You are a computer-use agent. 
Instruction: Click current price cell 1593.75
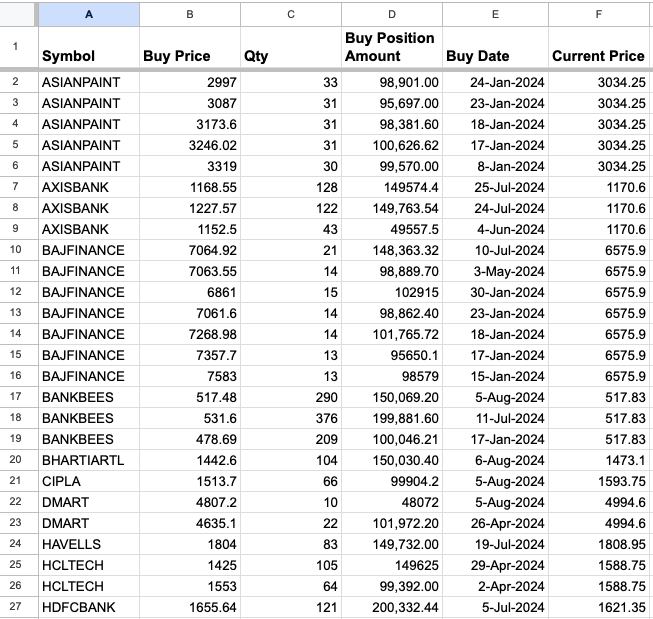(x=599, y=481)
